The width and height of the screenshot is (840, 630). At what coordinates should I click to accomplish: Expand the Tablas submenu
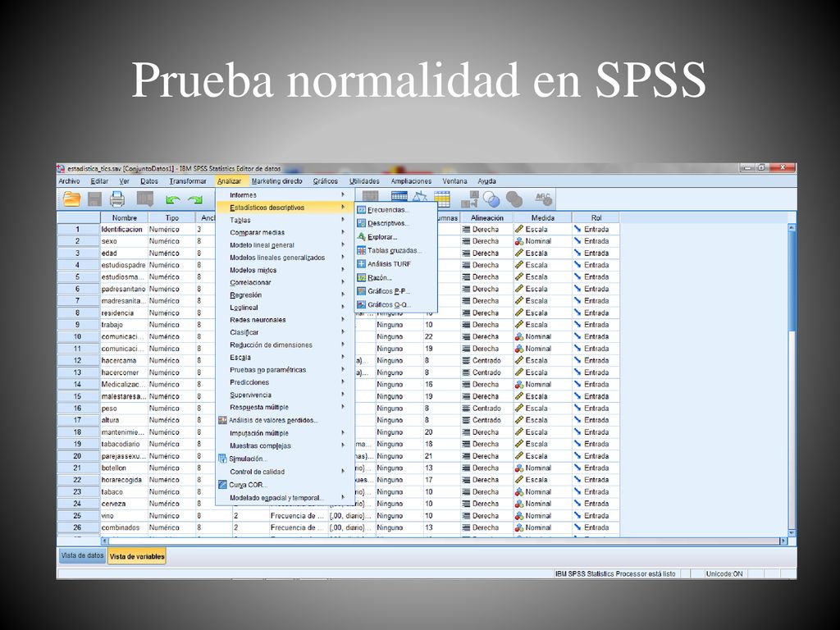pyautogui.click(x=284, y=220)
